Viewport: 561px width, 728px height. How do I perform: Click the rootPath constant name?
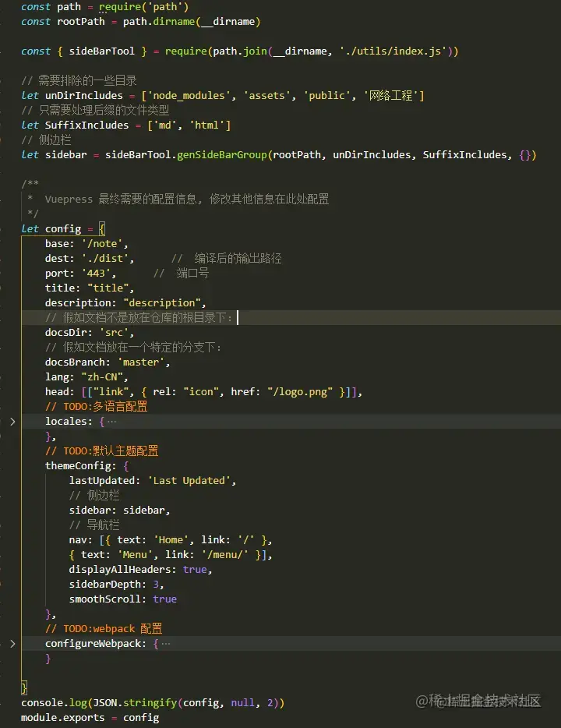pos(81,22)
